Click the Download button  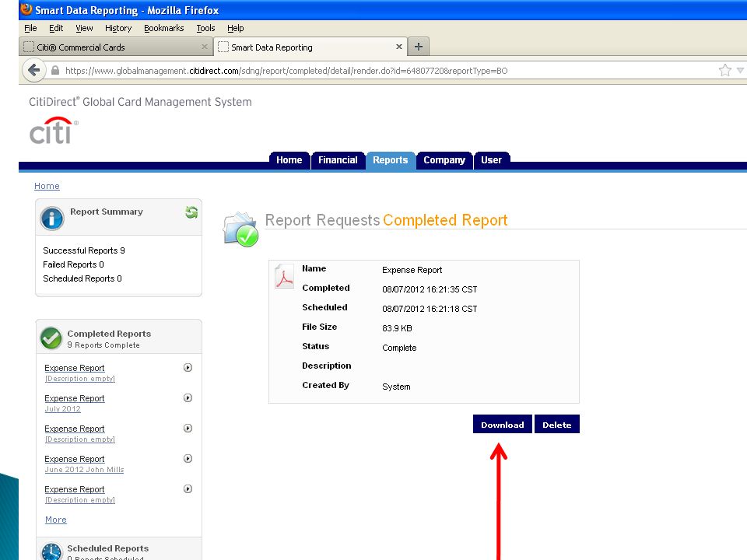503,425
